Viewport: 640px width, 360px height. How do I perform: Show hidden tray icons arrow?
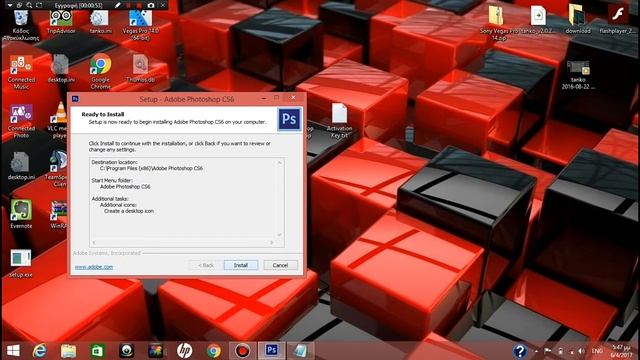click(536, 351)
